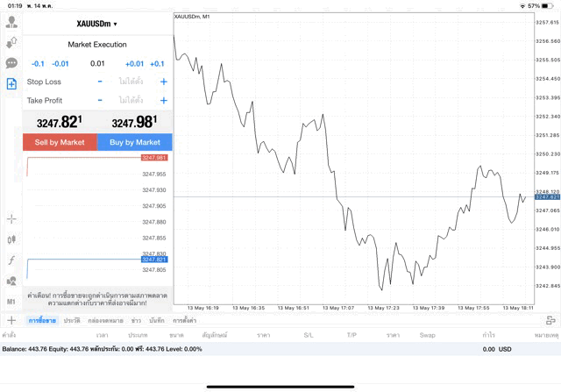
Task: Open the quotes up-down arrows icon
Action: click(11, 42)
